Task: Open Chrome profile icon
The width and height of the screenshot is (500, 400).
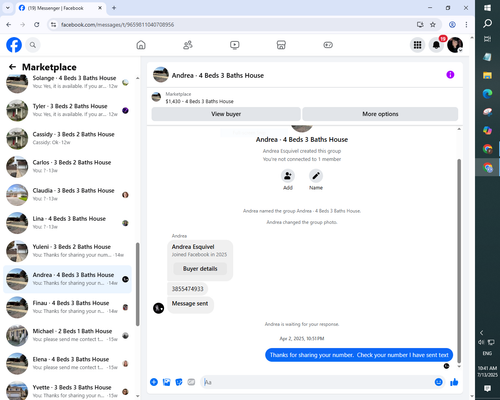Action: pyautogui.click(x=452, y=25)
